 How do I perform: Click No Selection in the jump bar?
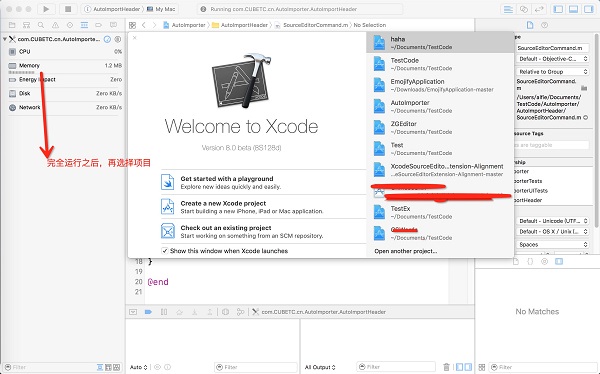pyautogui.click(x=370, y=25)
